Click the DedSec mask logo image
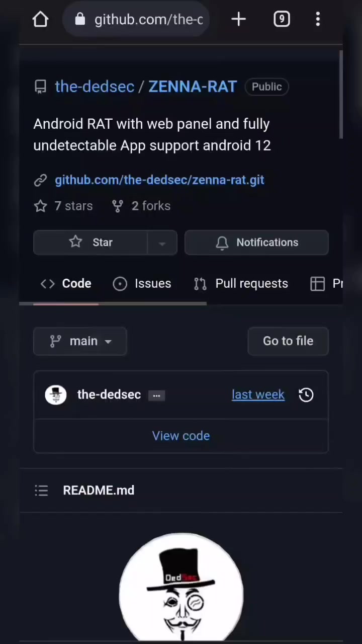Image resolution: width=362 pixels, height=644 pixels. pyautogui.click(x=181, y=587)
